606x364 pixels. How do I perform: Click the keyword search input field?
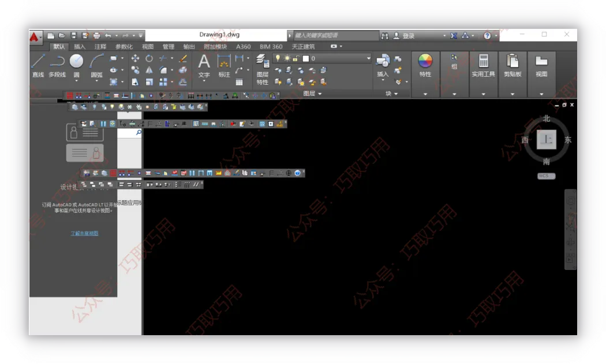pos(335,36)
